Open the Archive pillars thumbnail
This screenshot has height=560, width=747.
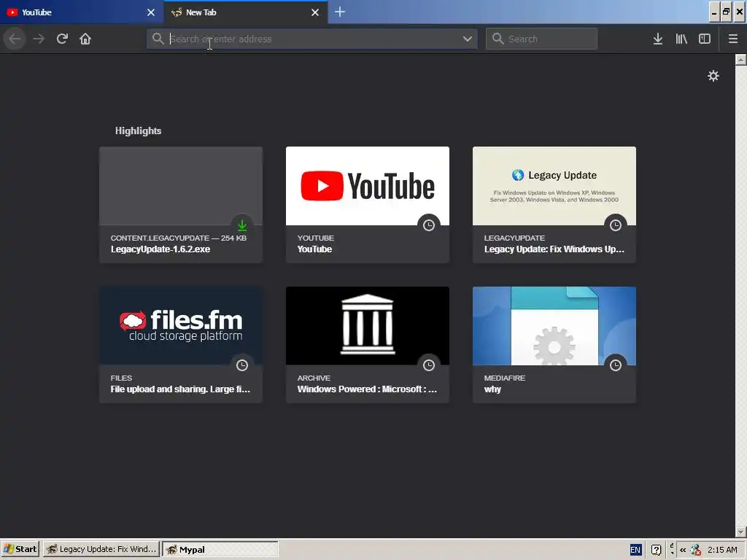tap(368, 326)
